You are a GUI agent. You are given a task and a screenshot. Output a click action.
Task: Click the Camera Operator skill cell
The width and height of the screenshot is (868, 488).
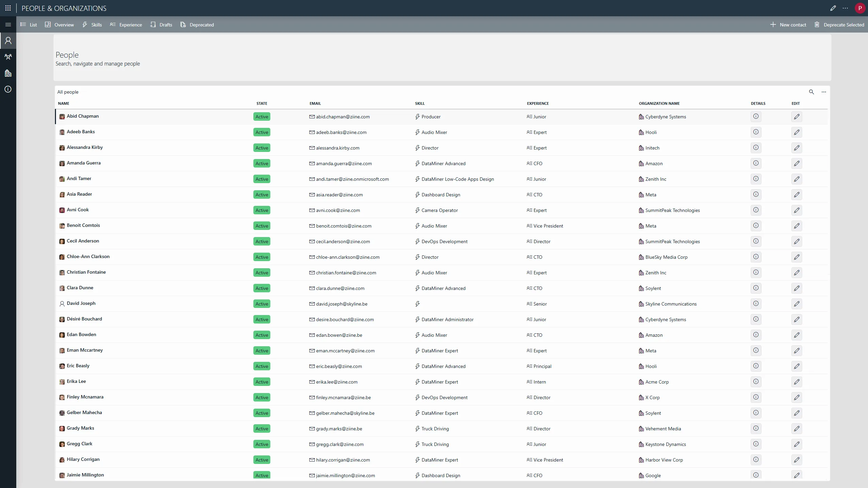(440, 210)
